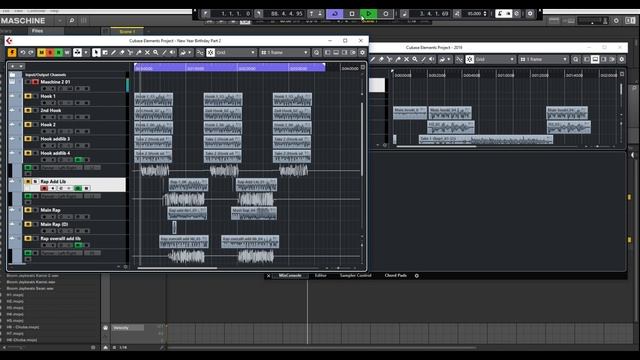640x360 pixels.
Task: Select the Mute X tool
Action: 147,53
